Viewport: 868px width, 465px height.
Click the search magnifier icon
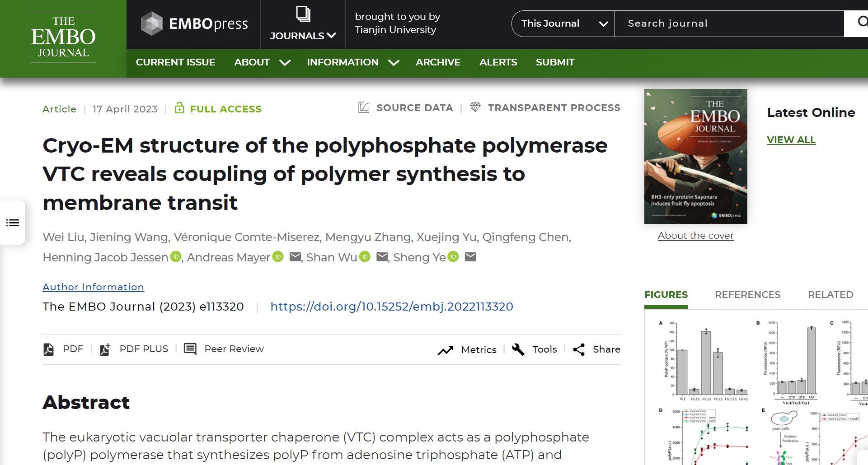point(862,22)
